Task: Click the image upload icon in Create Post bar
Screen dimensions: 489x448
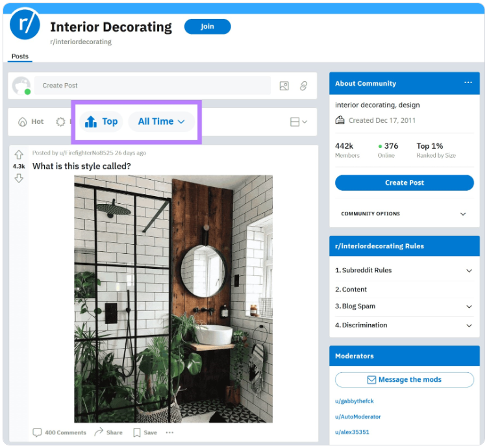Action: pyautogui.click(x=284, y=86)
